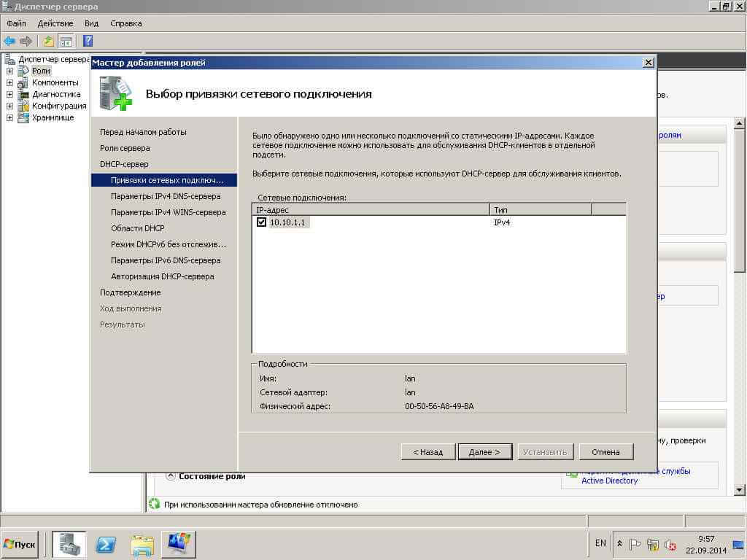Expand the Хранилище tree node

(9, 117)
